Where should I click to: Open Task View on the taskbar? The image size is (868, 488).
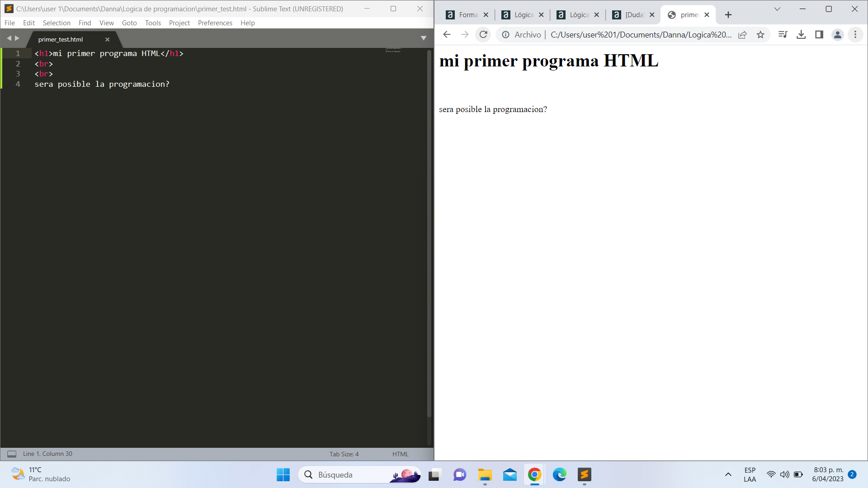[434, 475]
